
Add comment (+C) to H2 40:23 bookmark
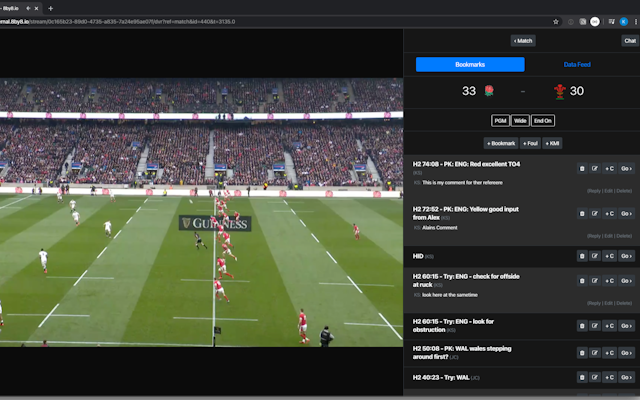click(x=609, y=378)
